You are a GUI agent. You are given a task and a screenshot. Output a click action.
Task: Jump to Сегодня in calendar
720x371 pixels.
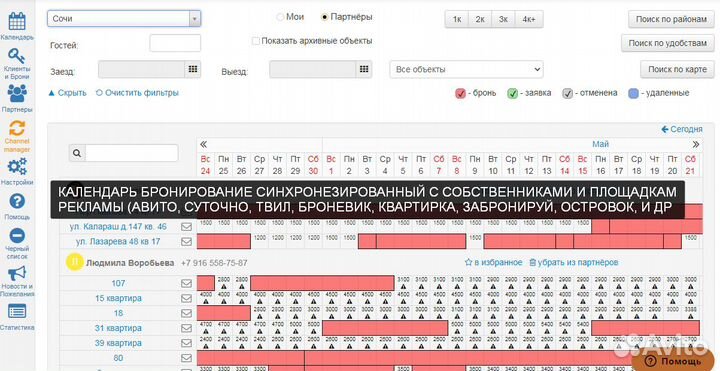tap(682, 129)
